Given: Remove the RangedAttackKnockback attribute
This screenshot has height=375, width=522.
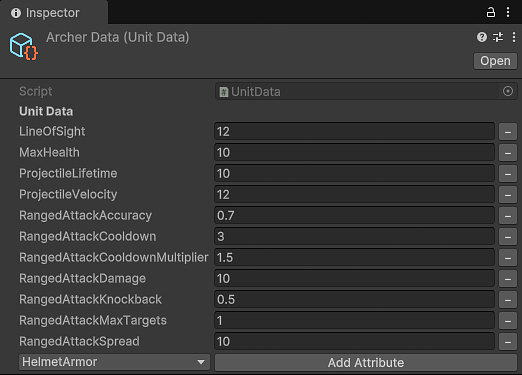Looking at the screenshot, I should click(508, 300).
